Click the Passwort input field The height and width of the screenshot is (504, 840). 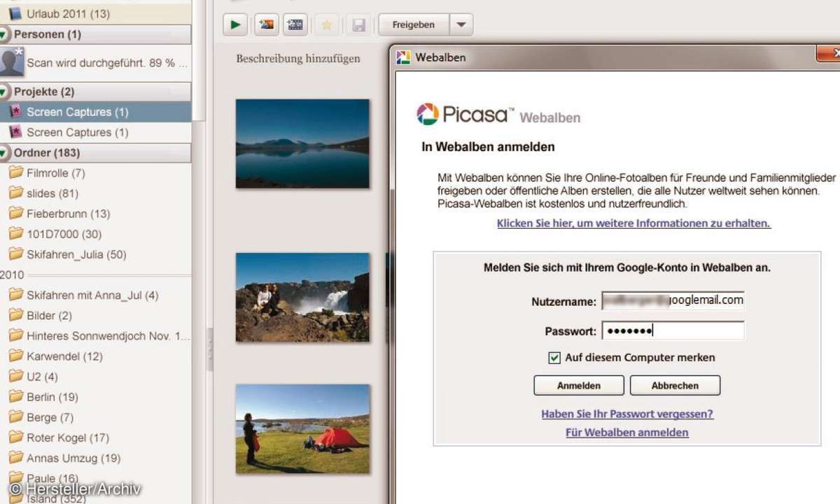click(673, 331)
